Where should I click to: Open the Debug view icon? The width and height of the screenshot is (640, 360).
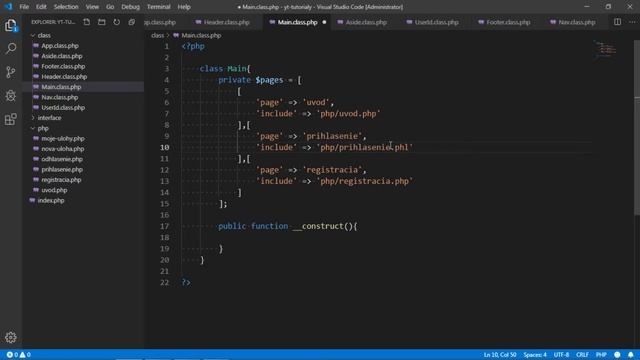(11, 96)
